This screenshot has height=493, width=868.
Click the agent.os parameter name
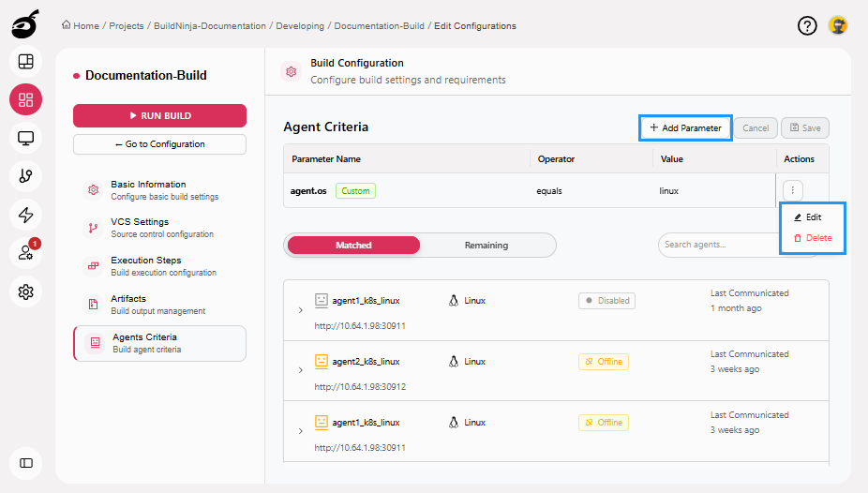[x=308, y=191]
